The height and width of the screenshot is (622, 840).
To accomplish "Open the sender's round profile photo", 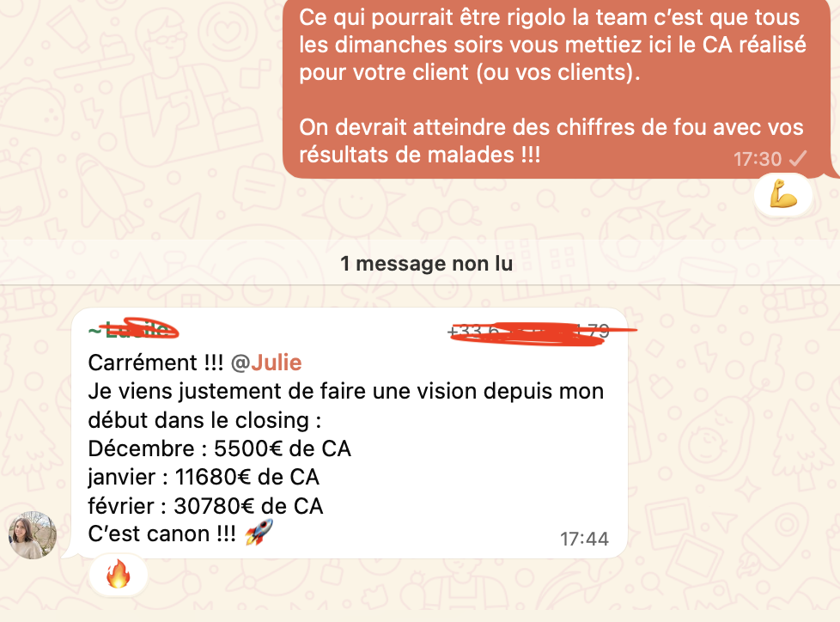I will pos(33,534).
